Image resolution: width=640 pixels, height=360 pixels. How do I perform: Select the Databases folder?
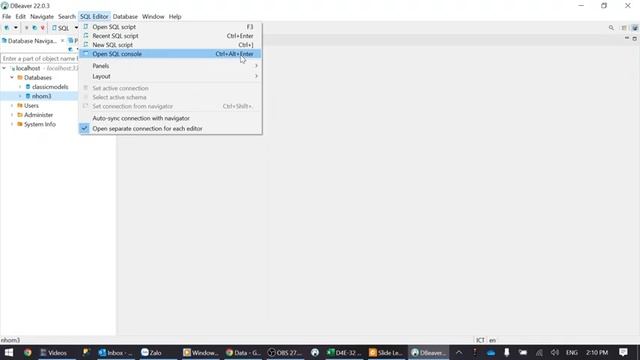[x=38, y=78]
